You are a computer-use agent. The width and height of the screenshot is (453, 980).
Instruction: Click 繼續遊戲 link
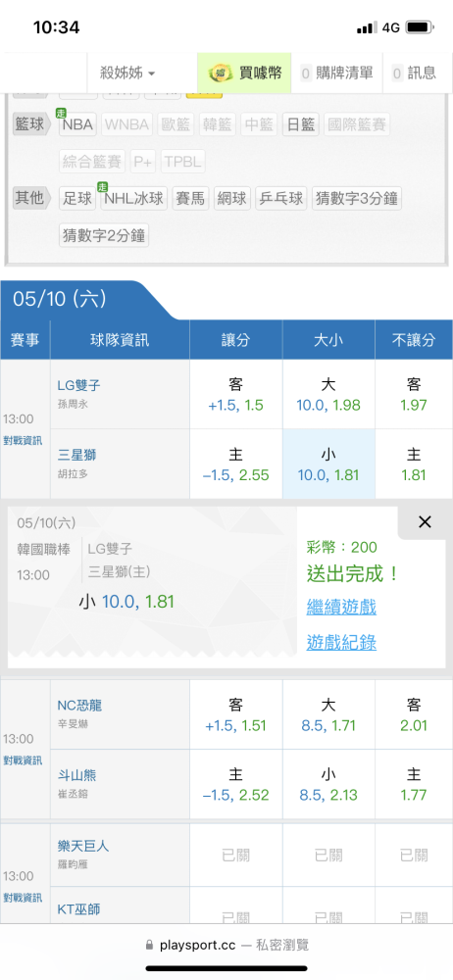click(x=341, y=607)
